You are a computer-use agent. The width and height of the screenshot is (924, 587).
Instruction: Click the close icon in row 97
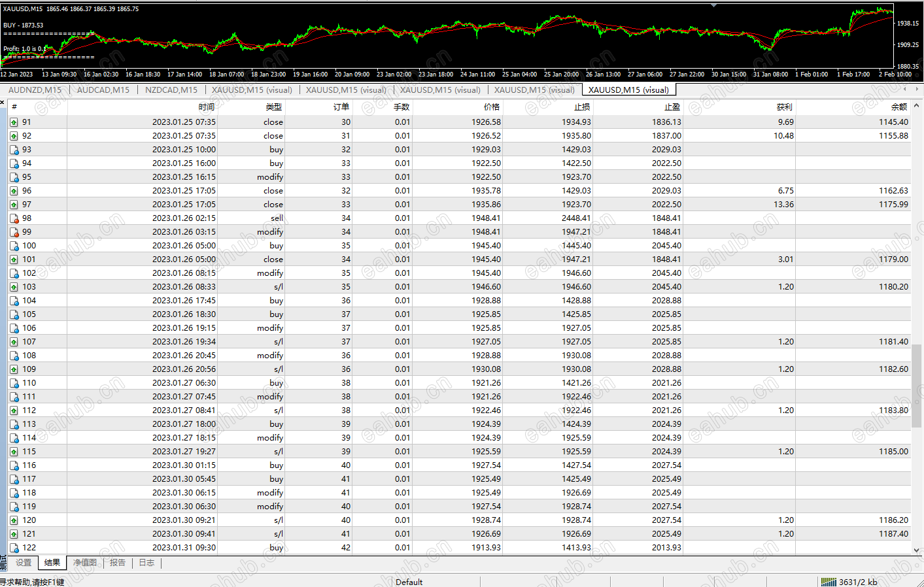(14, 205)
